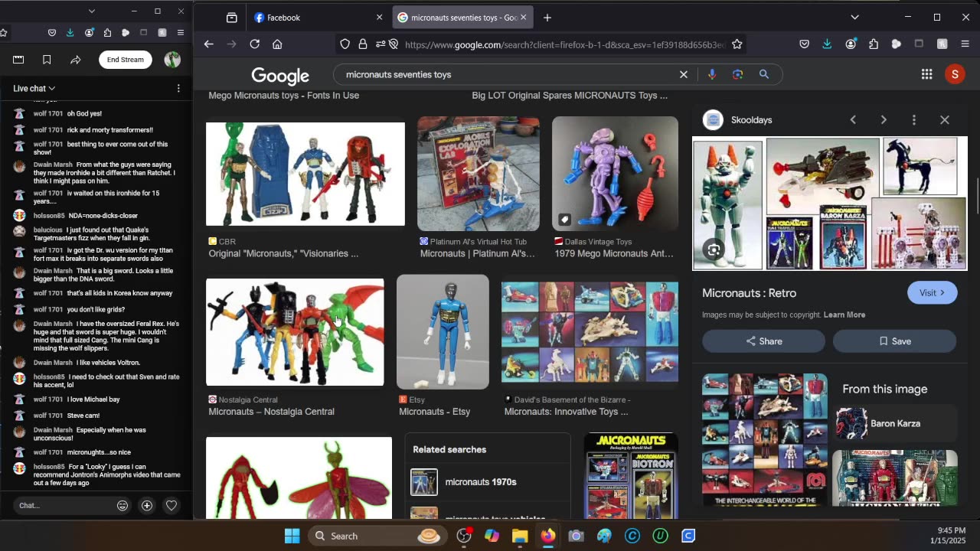Image resolution: width=980 pixels, height=551 pixels.
Task: Open the list all tabs dropdown arrow
Action: (854, 18)
